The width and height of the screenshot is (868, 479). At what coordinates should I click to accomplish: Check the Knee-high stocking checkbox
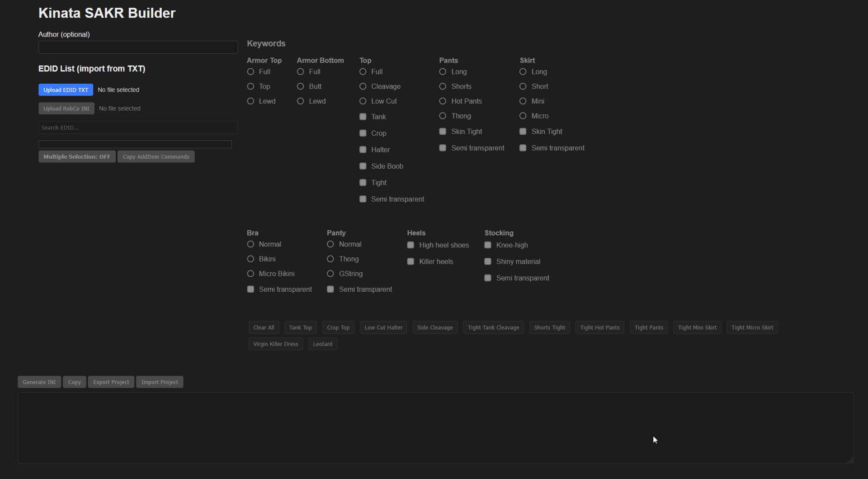coord(488,245)
